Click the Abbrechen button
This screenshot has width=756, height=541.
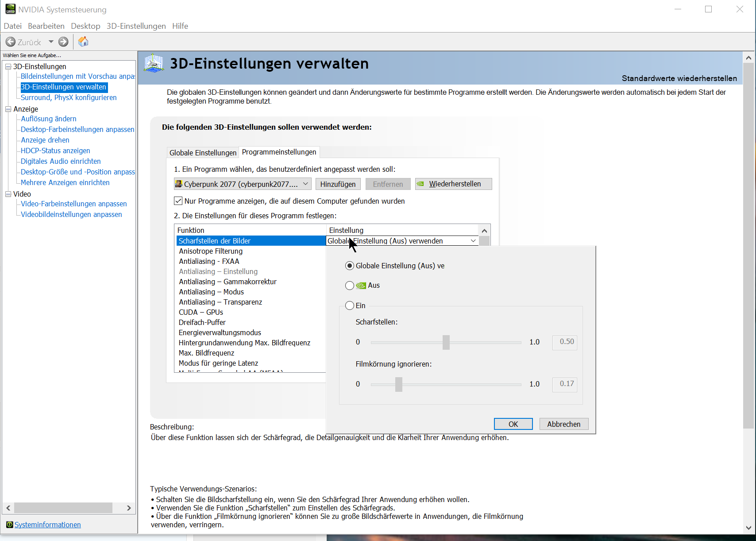(564, 424)
